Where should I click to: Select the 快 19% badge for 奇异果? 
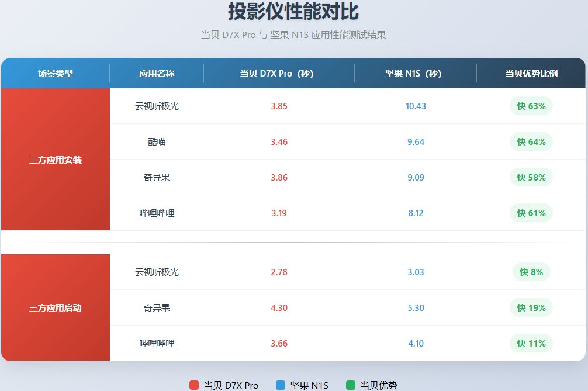pos(531,307)
